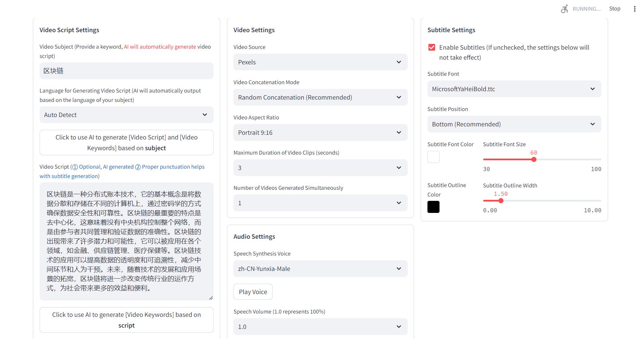The width and height of the screenshot is (644, 339).
Task: Click the Video Script resize handle
Action: point(211,298)
